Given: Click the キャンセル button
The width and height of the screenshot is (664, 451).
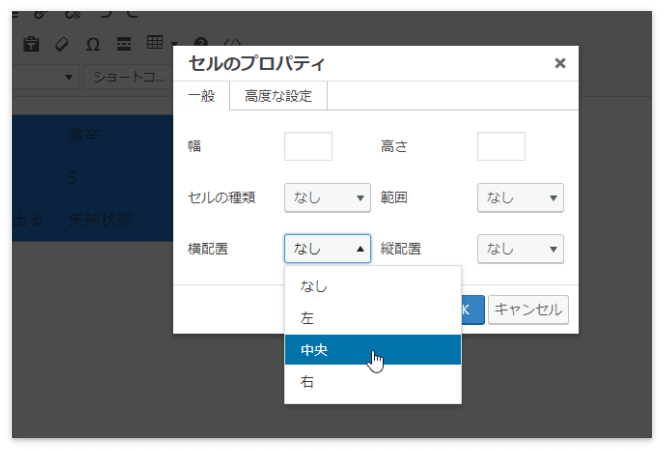Looking at the screenshot, I should point(528,310).
